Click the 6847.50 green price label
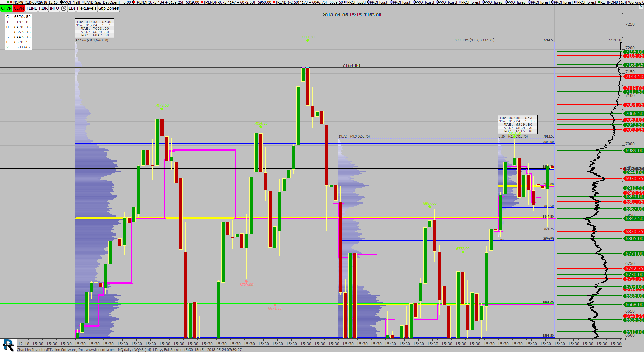The width and height of the screenshot is (644, 352). [x=634, y=219]
